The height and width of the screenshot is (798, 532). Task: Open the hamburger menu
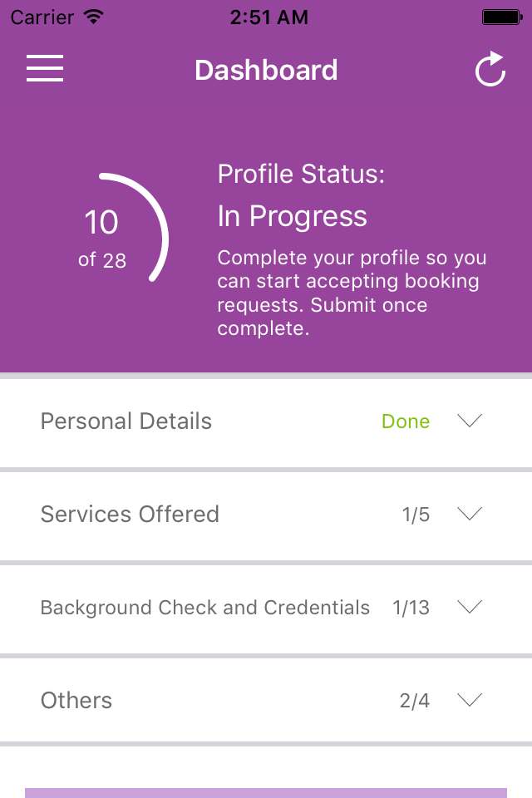click(45, 68)
